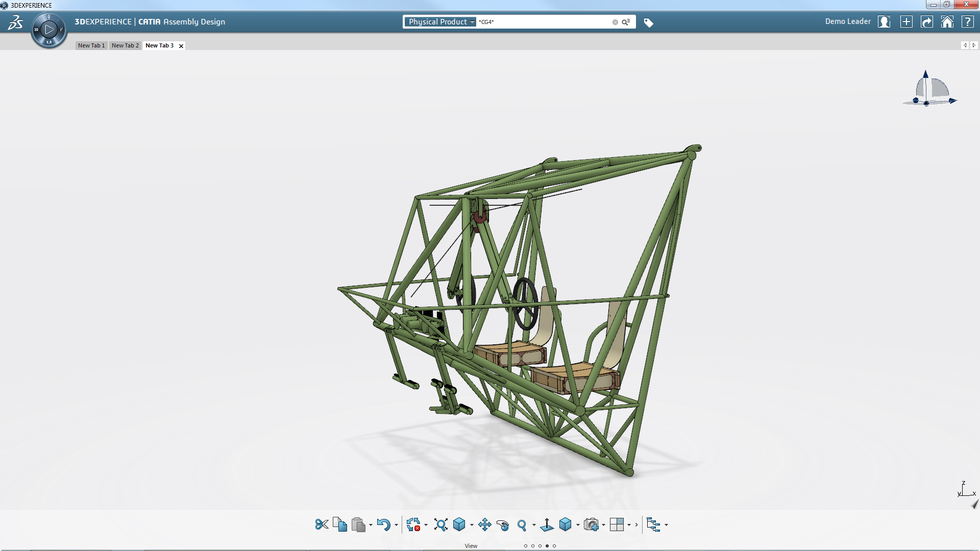980x551 pixels.
Task: Click the Cut scissors icon
Action: [x=322, y=524]
